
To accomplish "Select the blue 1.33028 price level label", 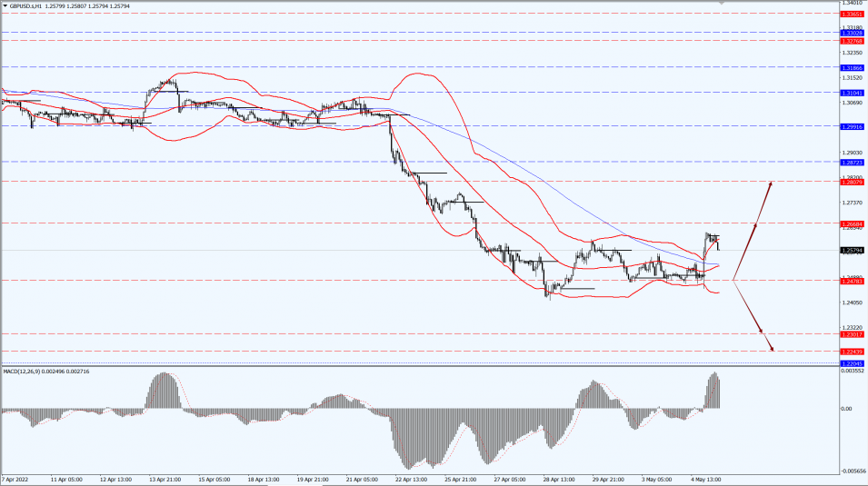I will tap(853, 33).
